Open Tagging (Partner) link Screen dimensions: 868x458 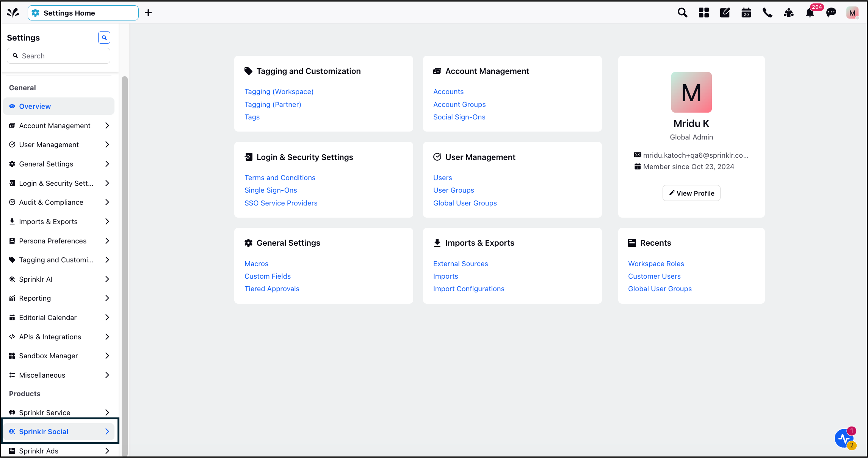[x=273, y=104]
